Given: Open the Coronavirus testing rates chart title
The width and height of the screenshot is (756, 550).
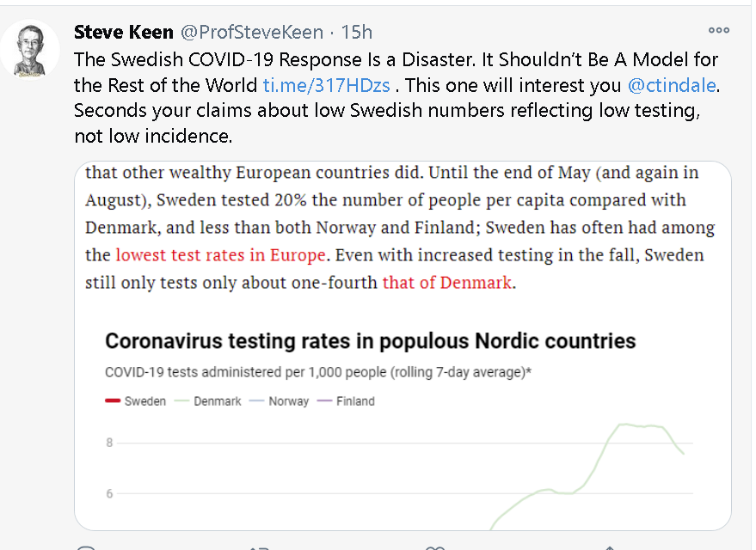Looking at the screenshot, I should [371, 341].
